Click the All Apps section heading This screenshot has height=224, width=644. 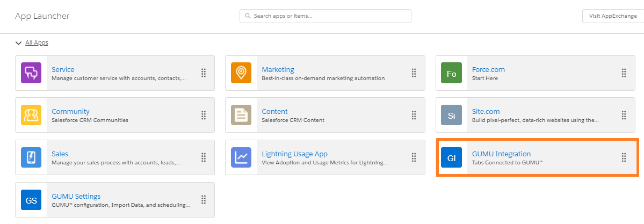point(37,43)
